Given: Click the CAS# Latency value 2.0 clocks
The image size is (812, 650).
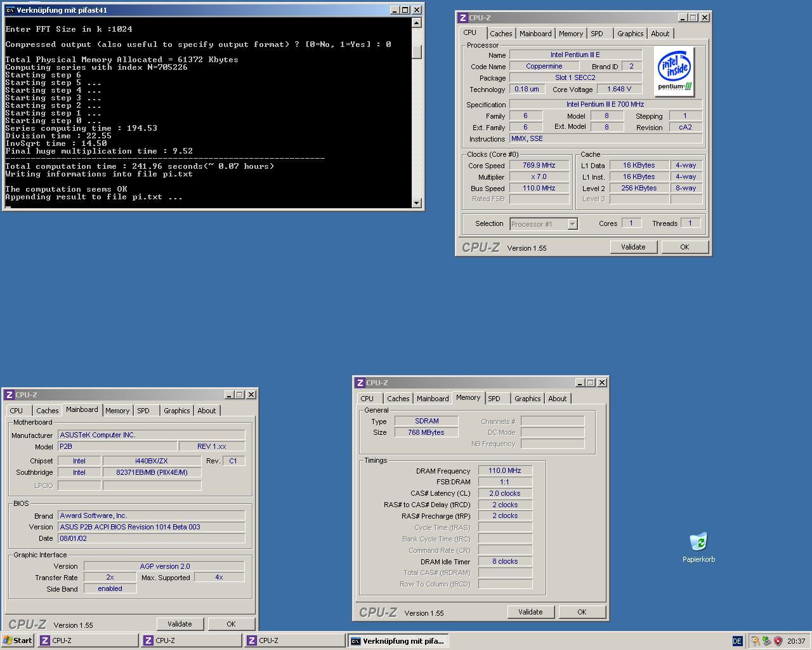Looking at the screenshot, I should [505, 494].
